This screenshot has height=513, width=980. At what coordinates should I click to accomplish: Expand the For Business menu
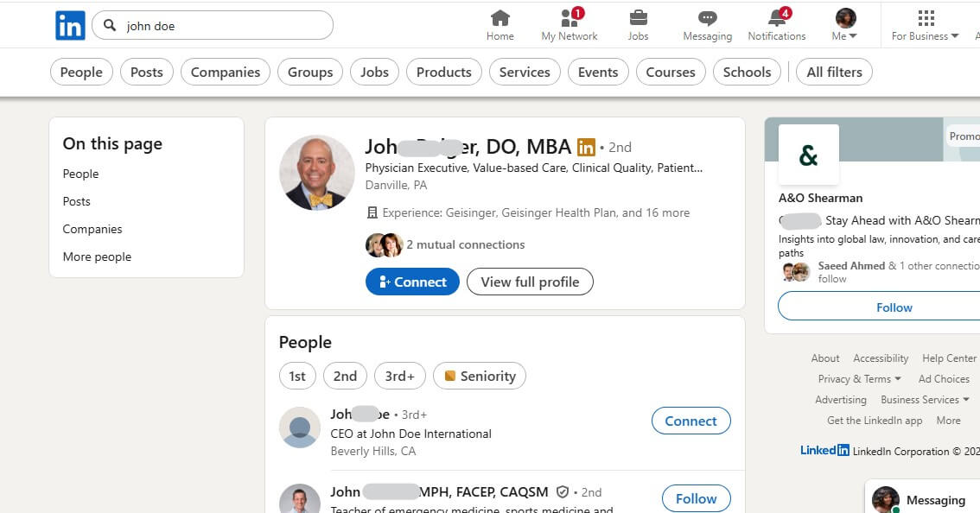924,37
